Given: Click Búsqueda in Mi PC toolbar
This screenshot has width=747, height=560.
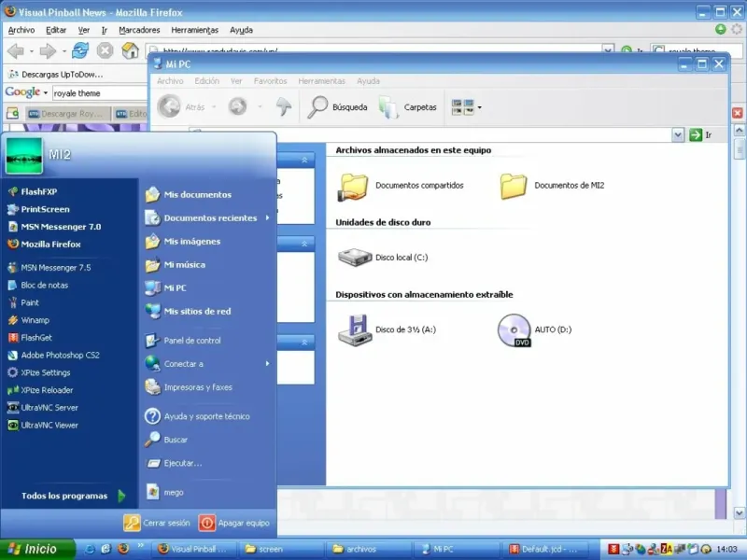Looking at the screenshot, I should [x=337, y=107].
